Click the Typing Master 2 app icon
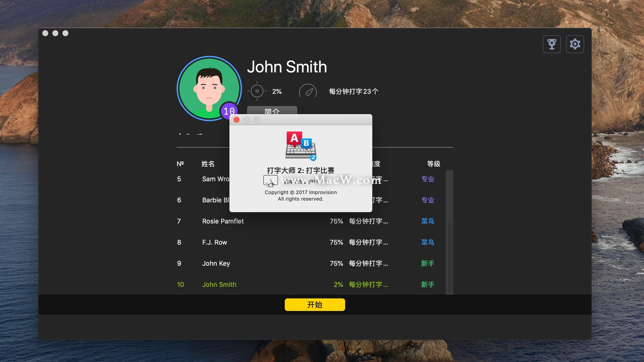This screenshot has width=644, height=362. pyautogui.click(x=301, y=146)
